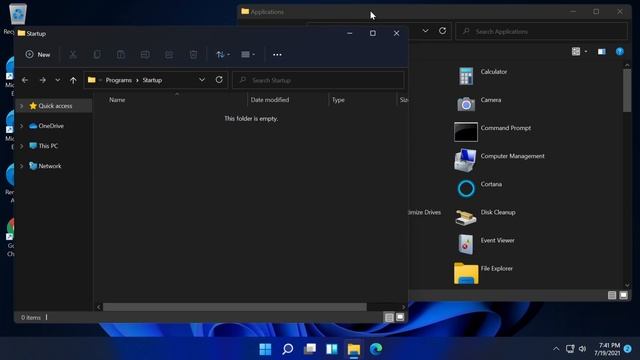Go up one folder level
Viewport: 640px width, 360px height.
pyautogui.click(x=73, y=80)
